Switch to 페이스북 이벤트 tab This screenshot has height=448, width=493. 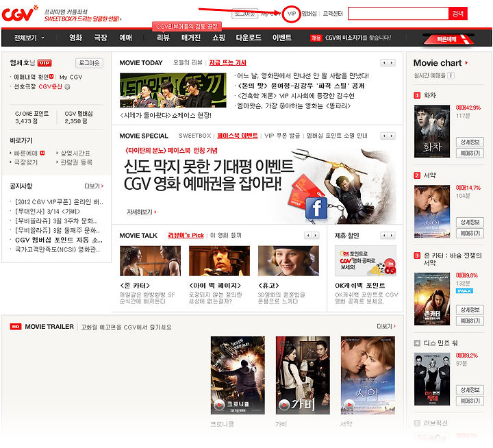click(x=238, y=136)
